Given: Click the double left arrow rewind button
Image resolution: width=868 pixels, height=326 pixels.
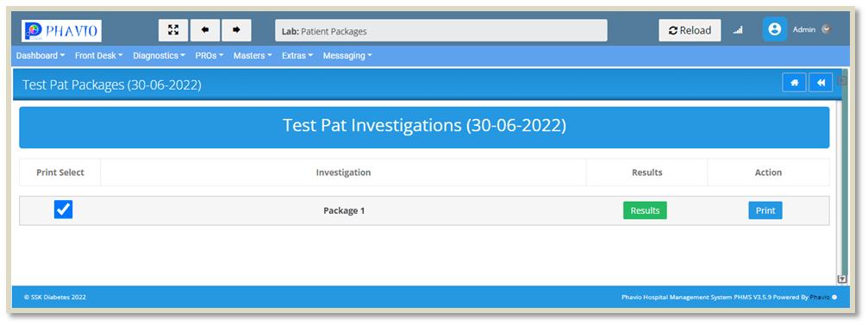Looking at the screenshot, I should [x=821, y=83].
